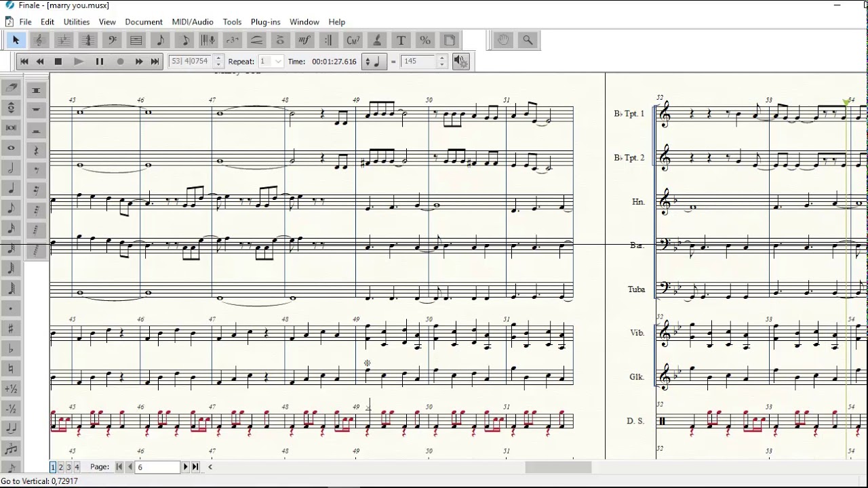
Task: Click the page number field showing 6
Action: [157, 467]
